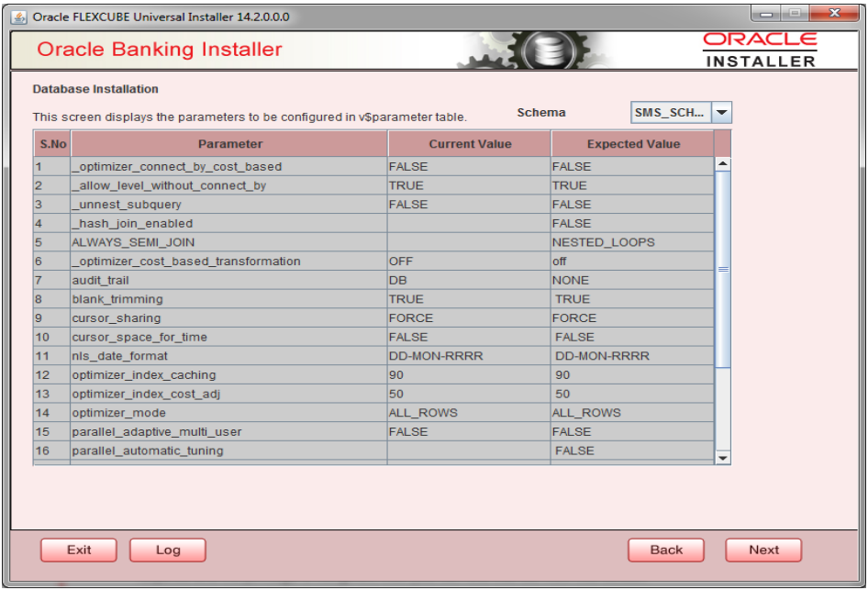Select the parallel_automatic_tuning parameter cell
The height and width of the screenshot is (590, 868).
(x=229, y=451)
